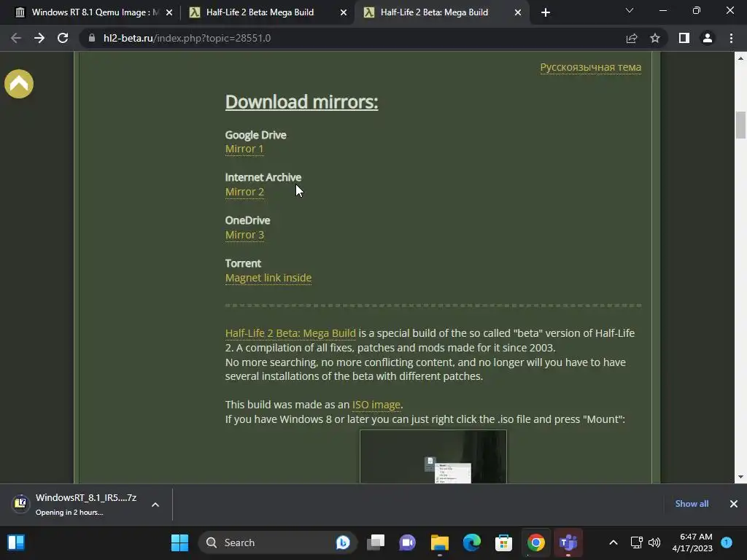Screen dimensions: 747x560
Task: Follow the Half-Life 2 Beta: Mega Build link
Action: [290, 332]
